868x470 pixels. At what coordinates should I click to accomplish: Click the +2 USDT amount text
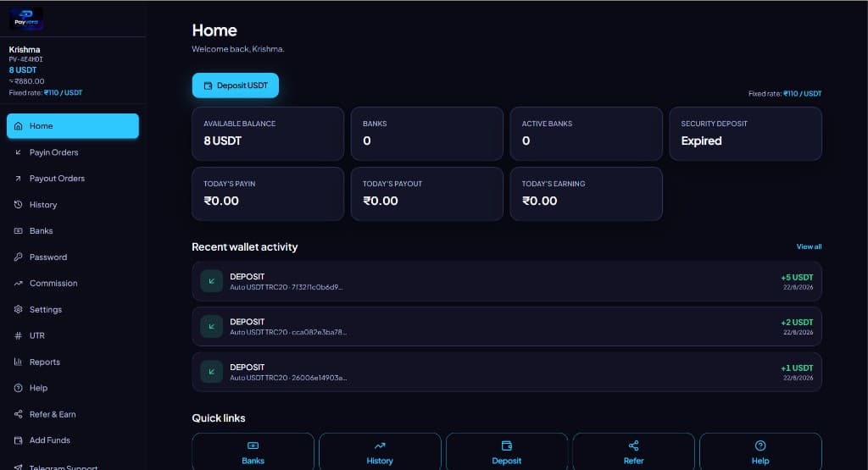click(x=797, y=323)
